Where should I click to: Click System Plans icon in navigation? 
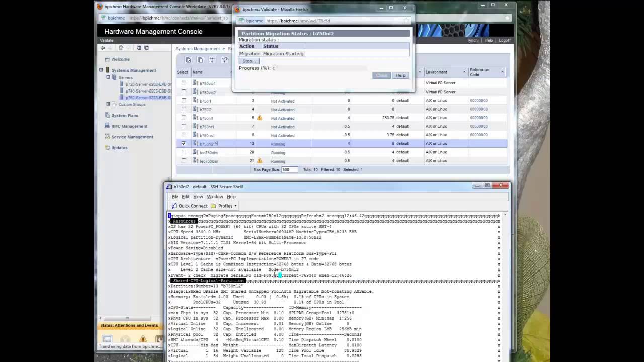point(107,115)
